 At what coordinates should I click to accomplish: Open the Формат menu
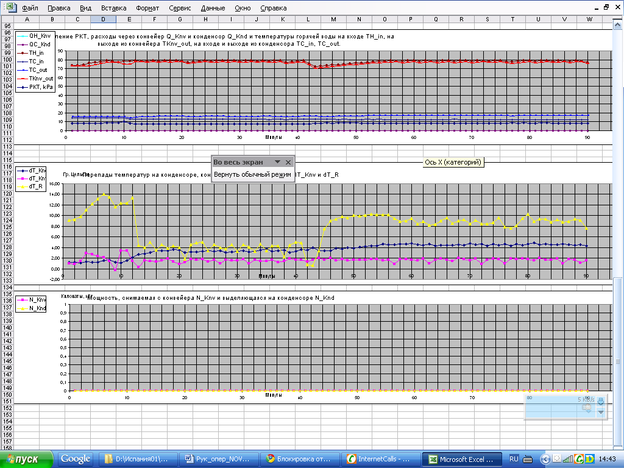pyautogui.click(x=147, y=8)
